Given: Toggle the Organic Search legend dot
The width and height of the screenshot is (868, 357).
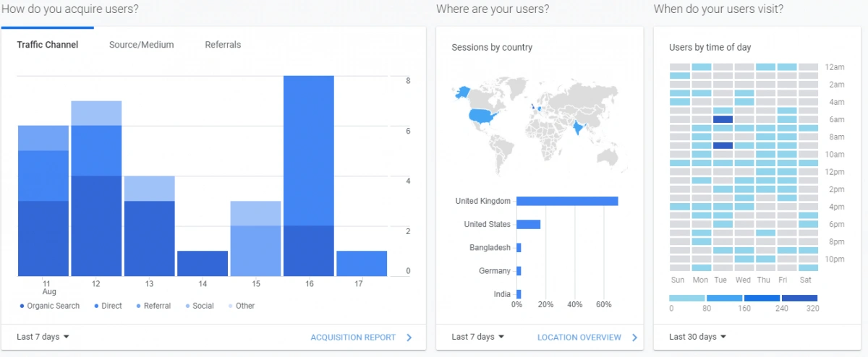Looking at the screenshot, I should (22, 306).
